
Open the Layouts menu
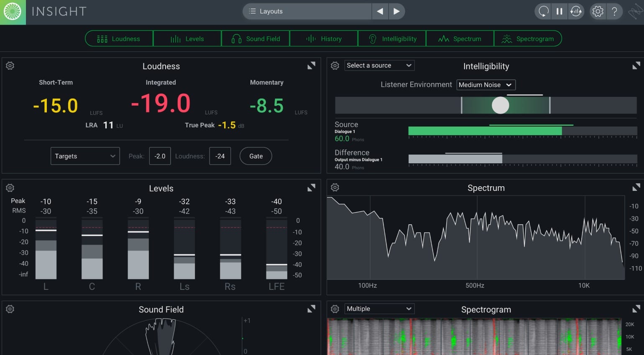[x=307, y=11]
